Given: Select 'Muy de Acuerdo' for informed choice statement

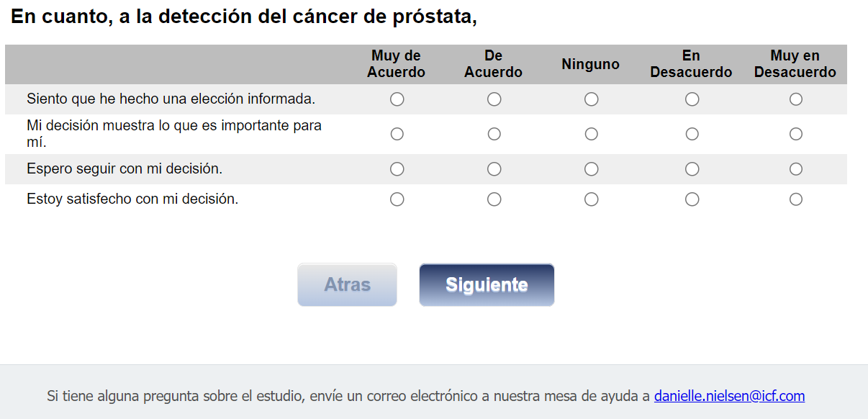Looking at the screenshot, I should [x=397, y=99].
